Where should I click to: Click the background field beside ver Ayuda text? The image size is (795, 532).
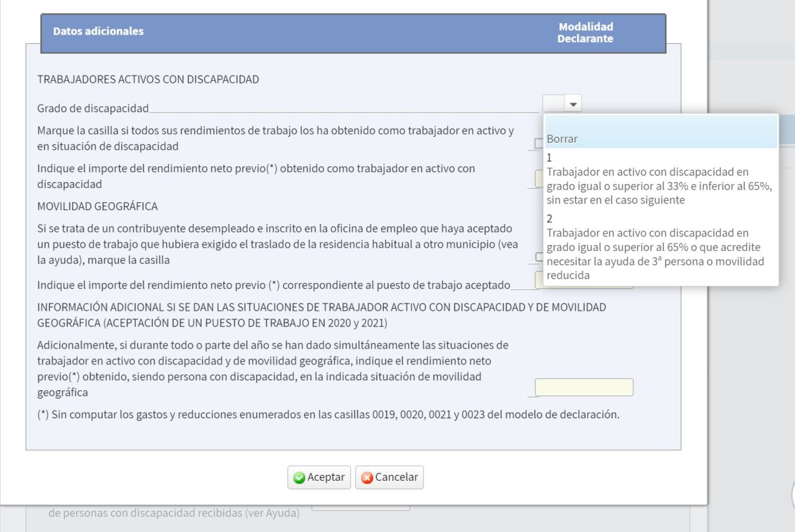tap(361, 509)
